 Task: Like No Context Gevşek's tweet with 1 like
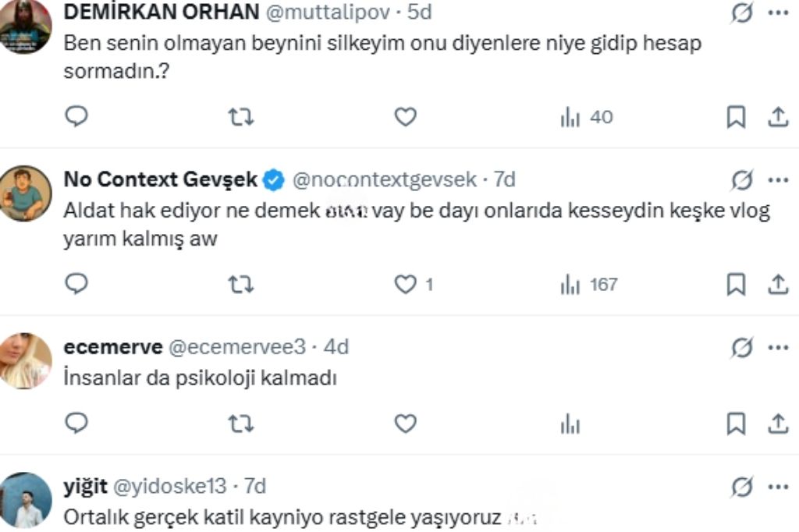pyautogui.click(x=405, y=285)
